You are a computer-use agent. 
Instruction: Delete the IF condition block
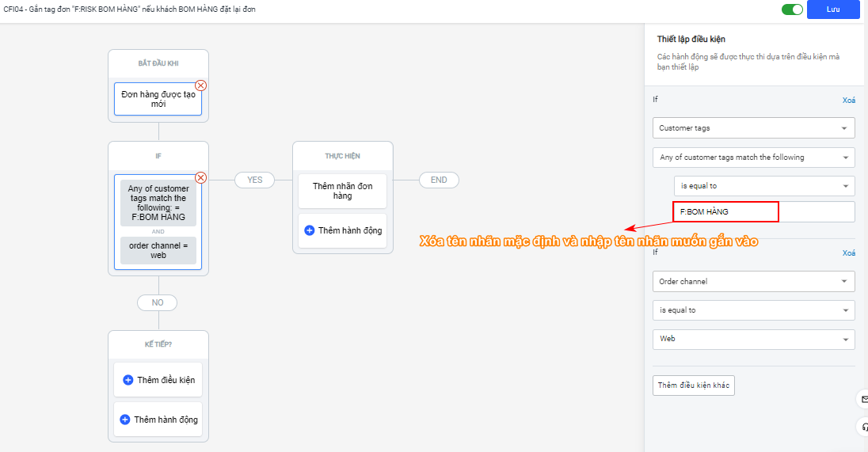[x=201, y=178]
